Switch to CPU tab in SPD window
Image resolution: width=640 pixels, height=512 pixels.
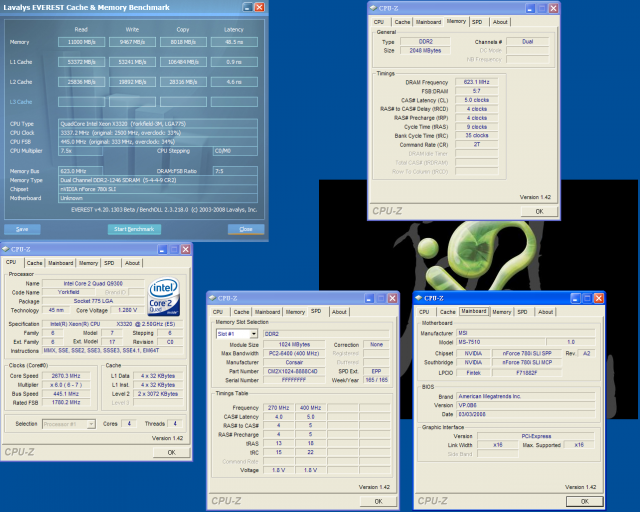click(x=218, y=312)
